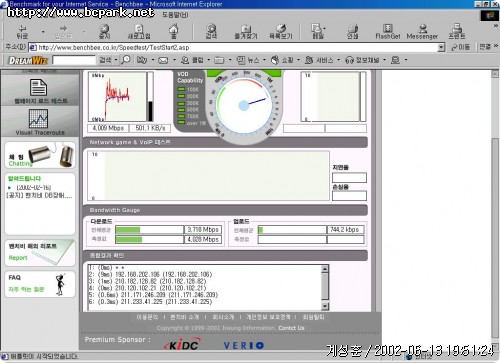The image size is (500, 363).
Task: Open the address bar dropdown arrow
Action: [441, 47]
